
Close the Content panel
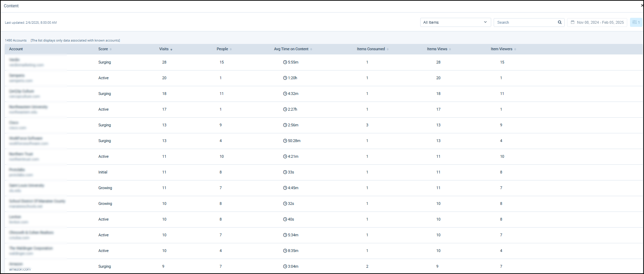pos(642,6)
